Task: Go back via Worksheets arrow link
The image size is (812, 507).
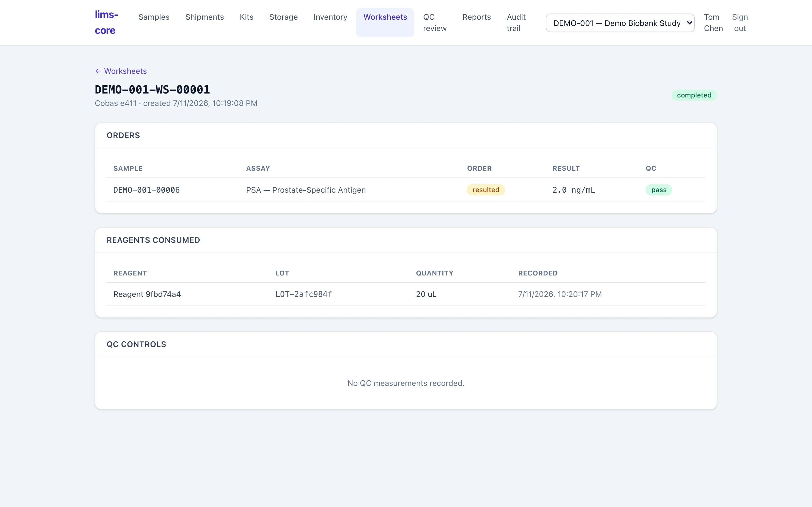Action: coord(121,71)
